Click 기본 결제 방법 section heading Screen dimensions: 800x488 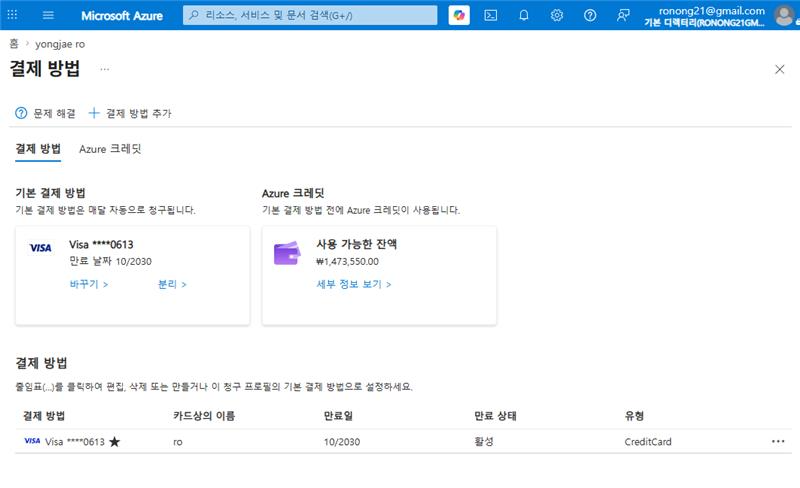tap(51, 193)
